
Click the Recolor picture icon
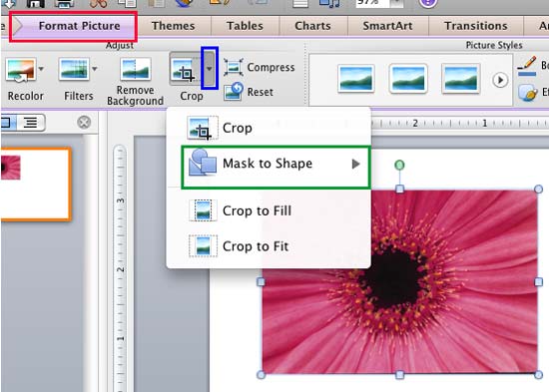tap(21, 70)
